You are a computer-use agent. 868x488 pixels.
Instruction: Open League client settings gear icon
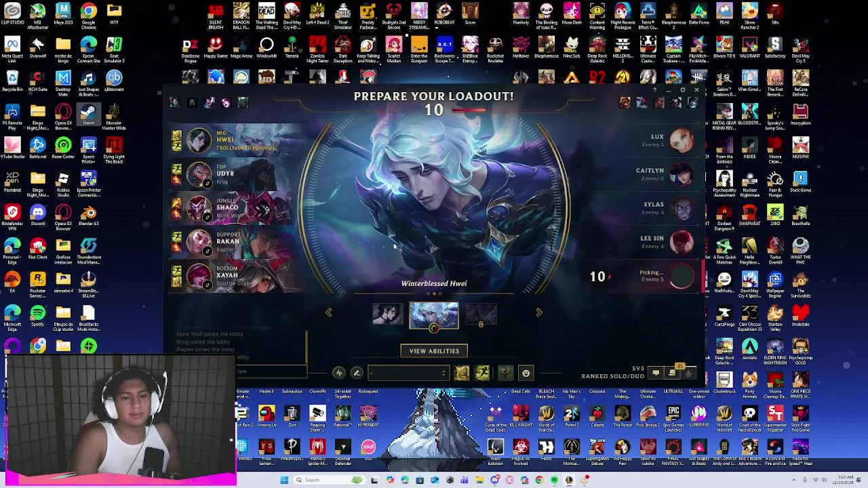pyautogui.click(x=683, y=90)
